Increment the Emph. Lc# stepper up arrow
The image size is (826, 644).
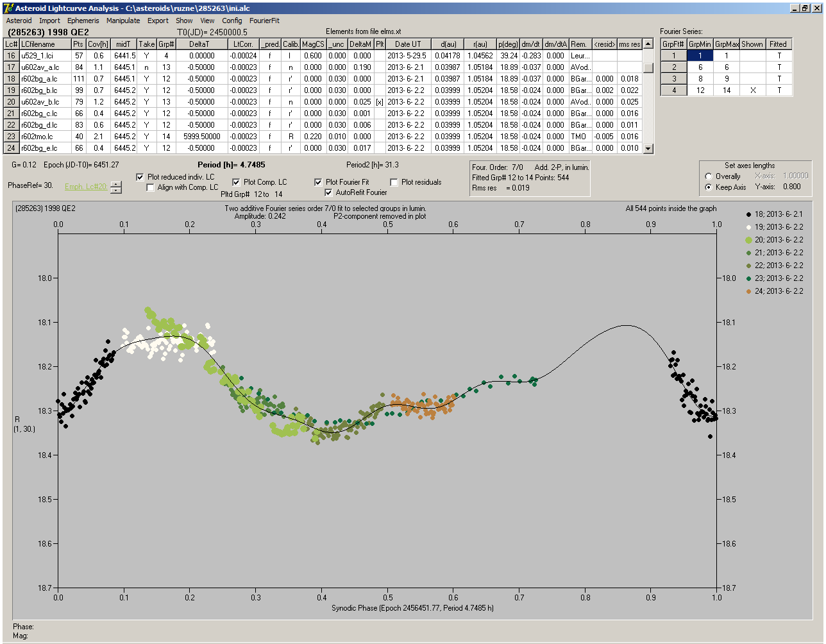click(115, 184)
